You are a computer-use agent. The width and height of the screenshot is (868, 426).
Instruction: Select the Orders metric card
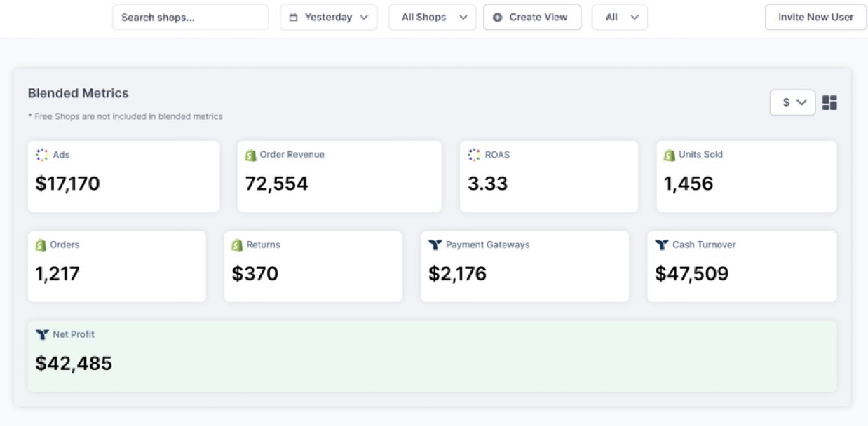116,266
